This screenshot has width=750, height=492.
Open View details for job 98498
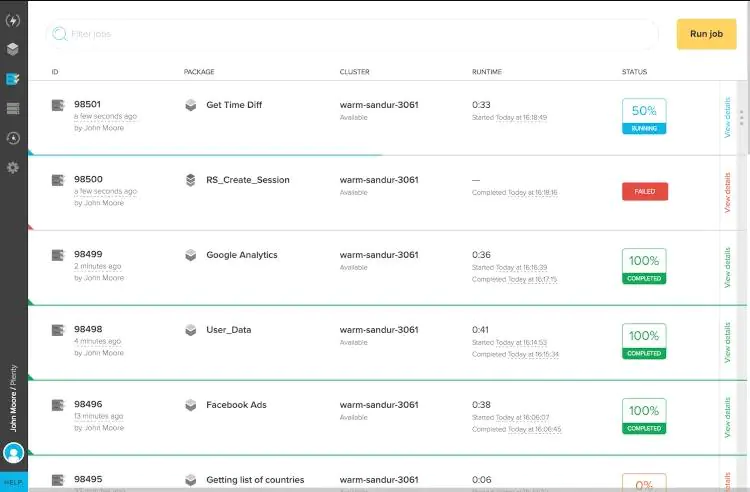coord(728,342)
